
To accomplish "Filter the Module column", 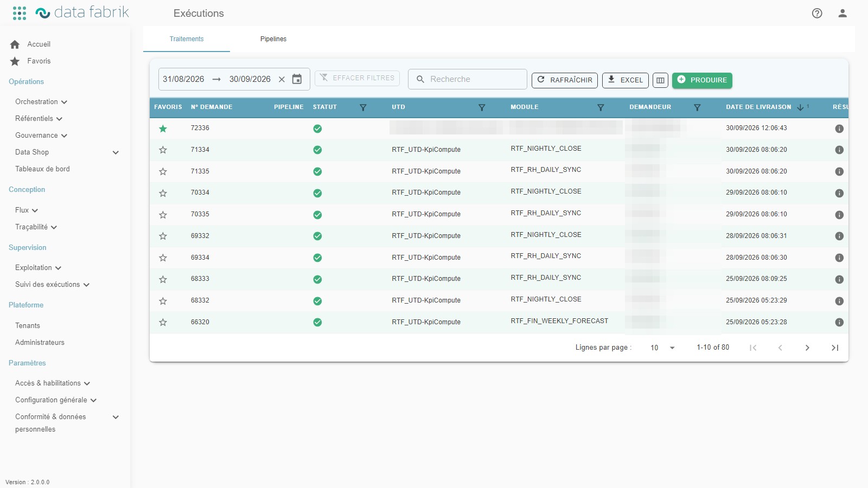I will (601, 107).
